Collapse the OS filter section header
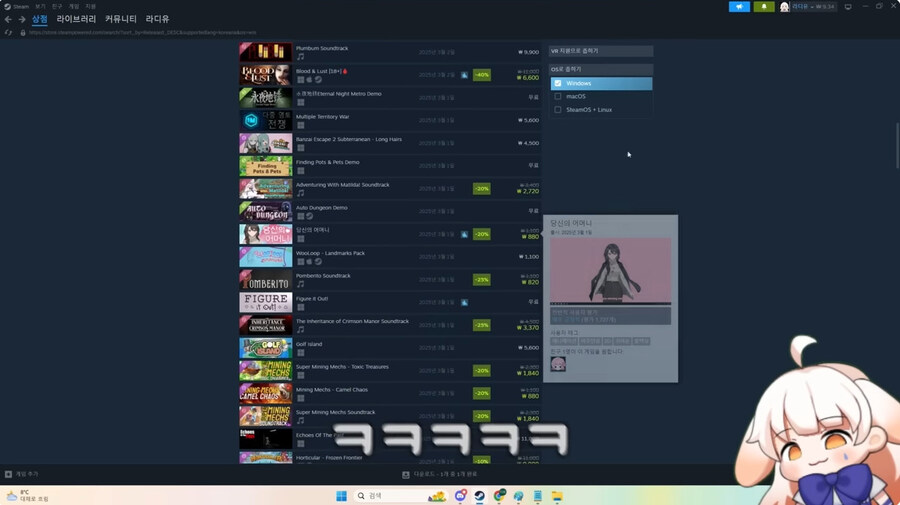Viewport: 900px width, 505px height. coord(600,68)
